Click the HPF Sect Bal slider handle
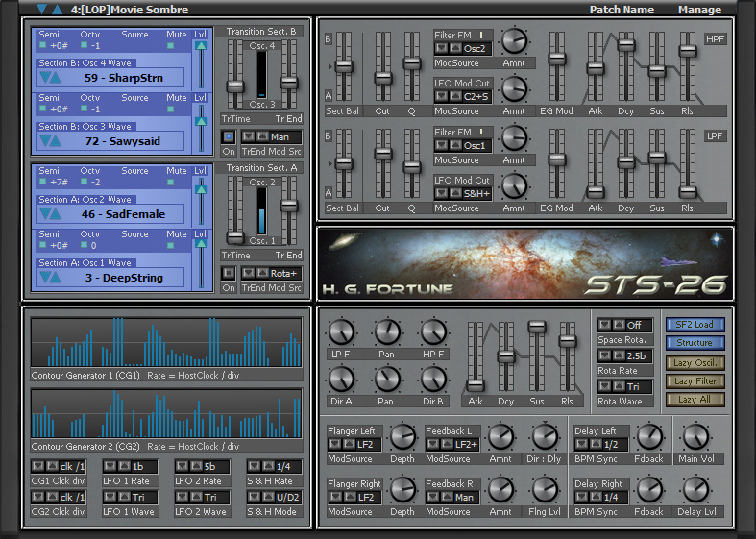756x539 pixels. pos(344,66)
